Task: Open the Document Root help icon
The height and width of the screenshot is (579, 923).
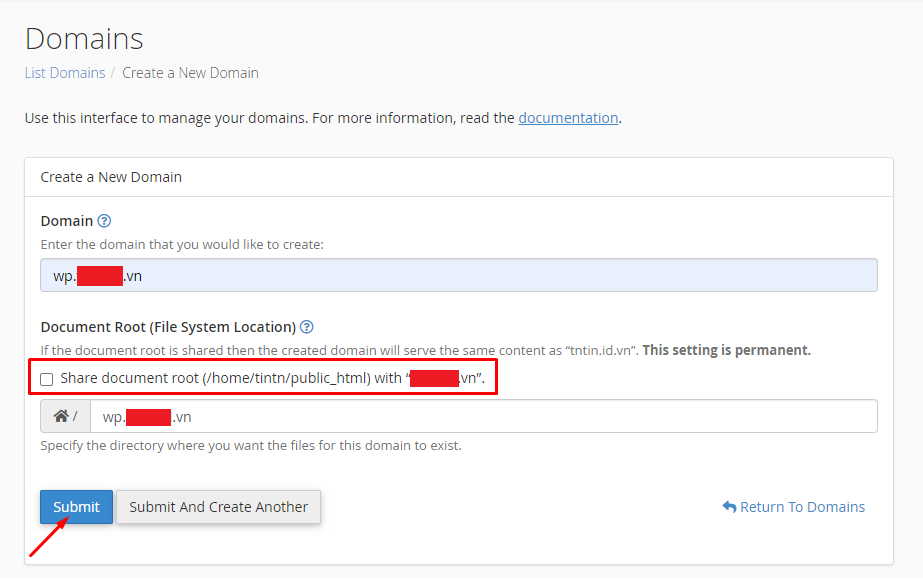Action: click(307, 327)
